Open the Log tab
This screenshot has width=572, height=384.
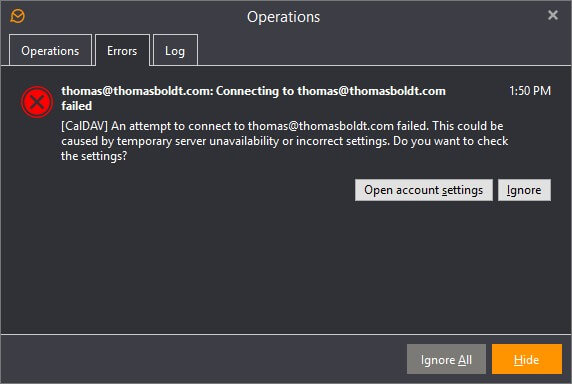175,50
